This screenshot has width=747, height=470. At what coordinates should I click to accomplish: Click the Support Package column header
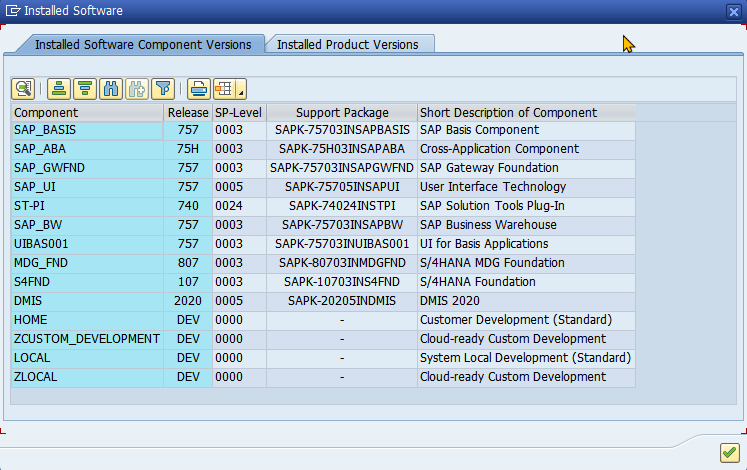pos(342,113)
